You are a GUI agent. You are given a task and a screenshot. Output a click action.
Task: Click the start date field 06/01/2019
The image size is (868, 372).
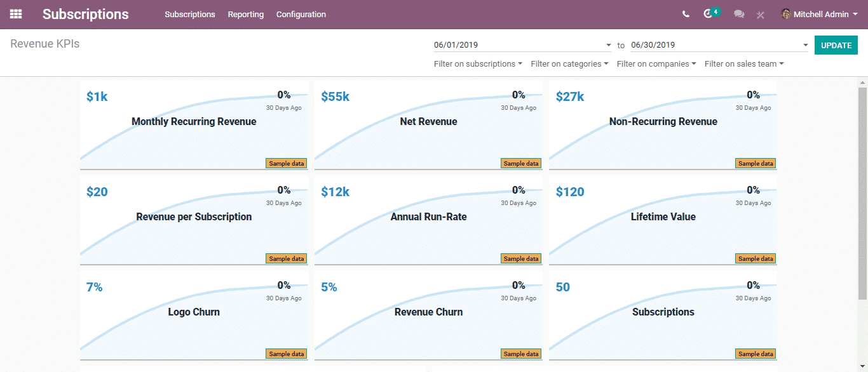[x=518, y=45]
